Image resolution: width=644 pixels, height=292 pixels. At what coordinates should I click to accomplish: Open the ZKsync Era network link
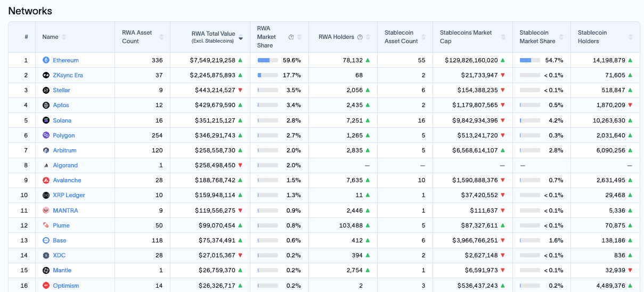(68, 75)
